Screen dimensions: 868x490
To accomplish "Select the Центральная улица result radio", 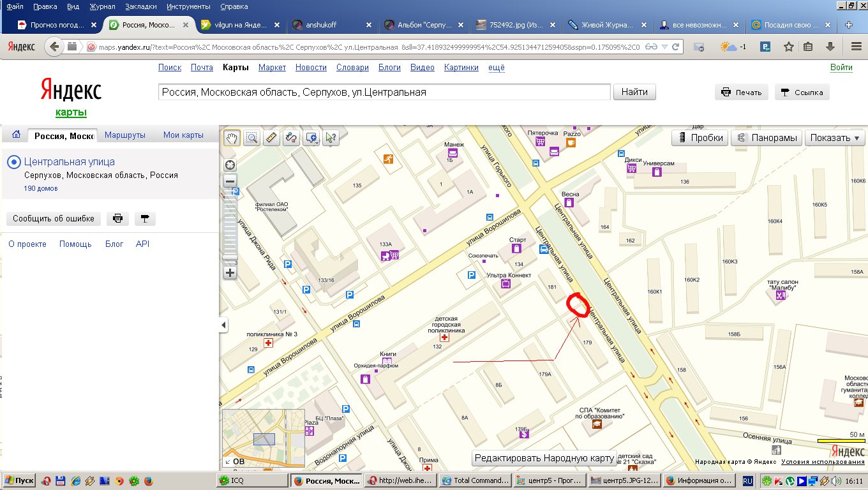I will coord(13,162).
